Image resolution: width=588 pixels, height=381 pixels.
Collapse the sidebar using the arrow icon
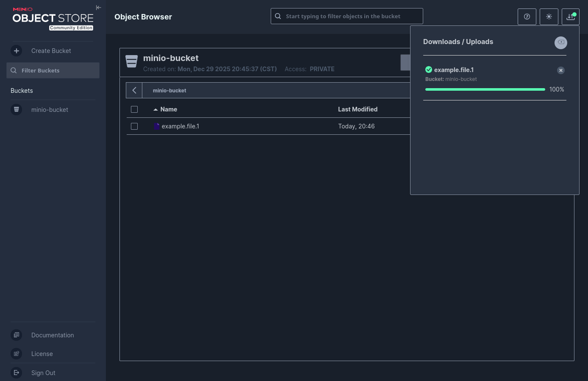tap(98, 8)
